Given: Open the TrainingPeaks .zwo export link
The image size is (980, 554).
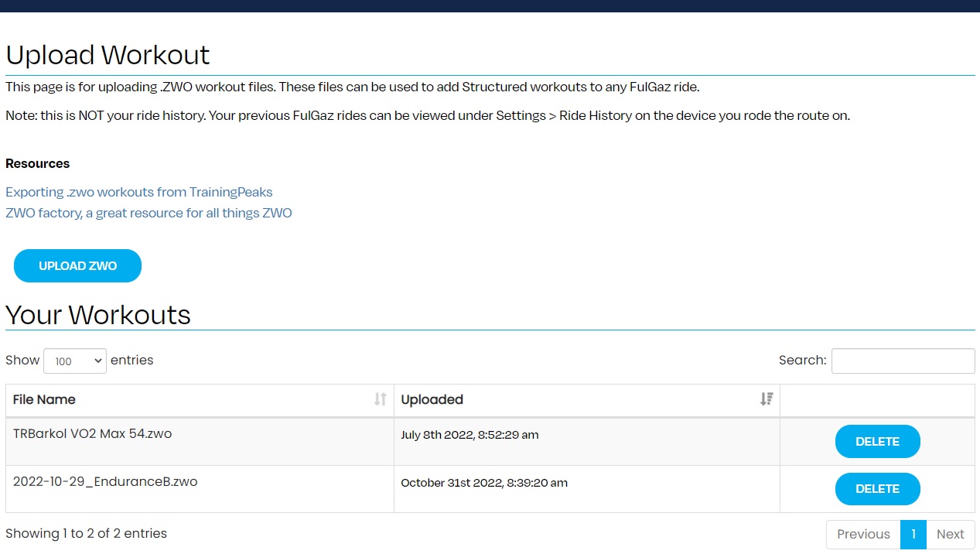Looking at the screenshot, I should click(x=139, y=192).
